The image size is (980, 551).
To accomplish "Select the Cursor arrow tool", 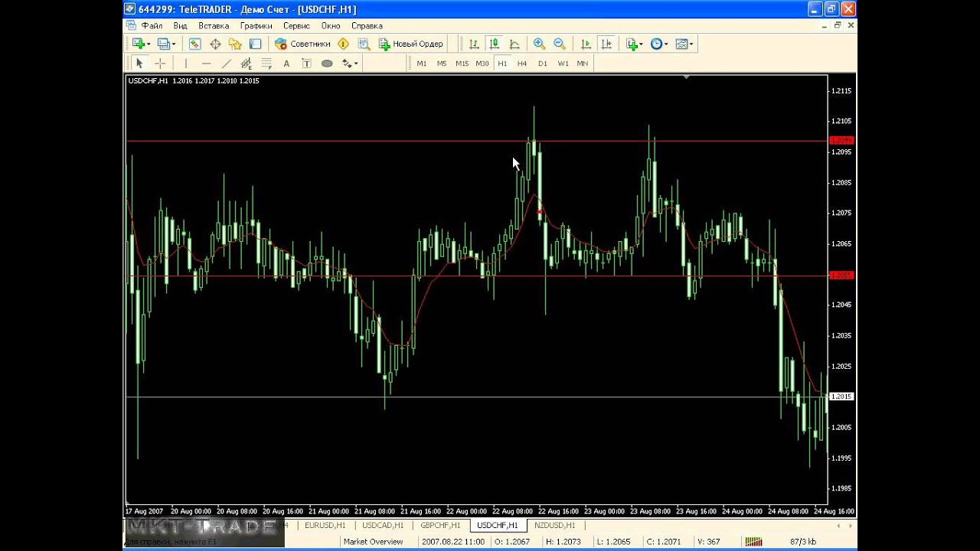I will click(x=139, y=64).
